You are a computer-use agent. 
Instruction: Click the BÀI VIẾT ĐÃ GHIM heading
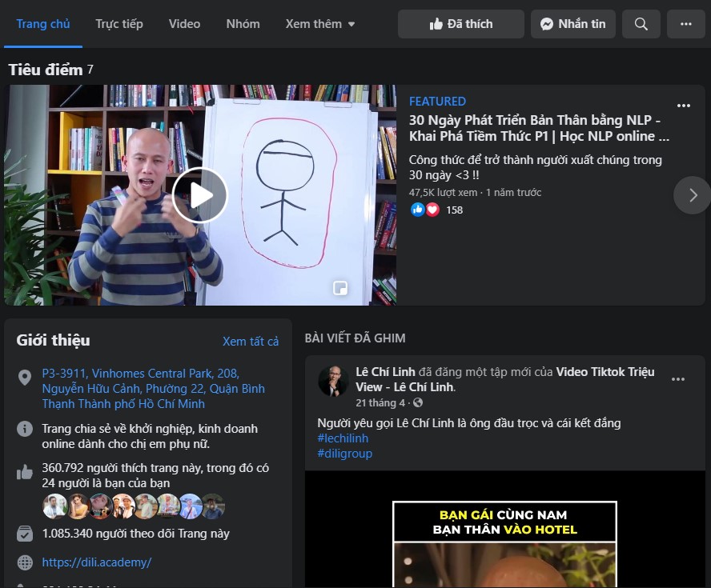[355, 338]
